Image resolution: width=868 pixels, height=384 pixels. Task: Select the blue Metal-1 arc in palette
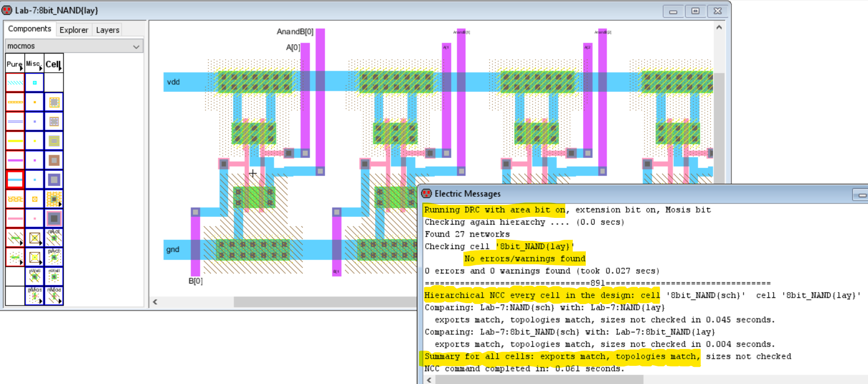(15, 180)
